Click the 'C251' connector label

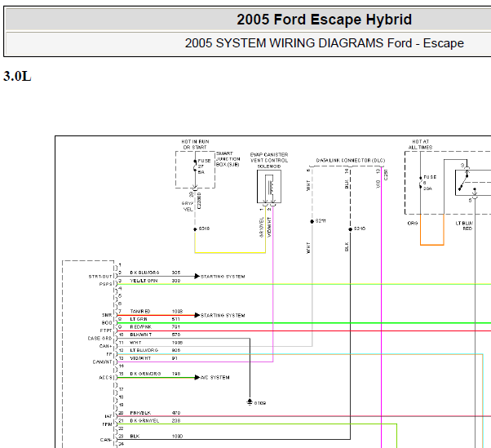[386, 175]
